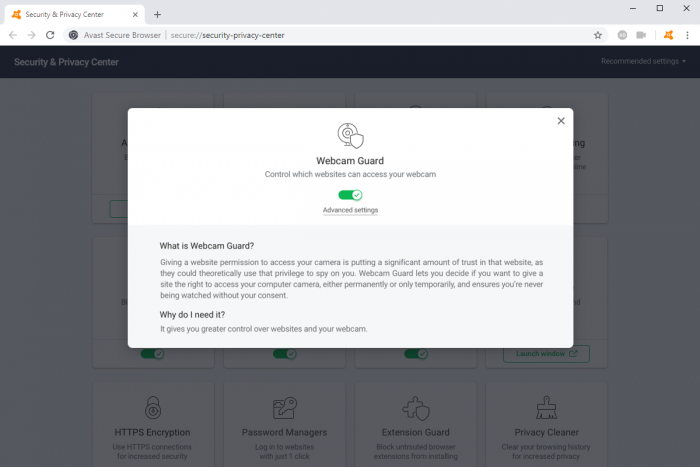
Task: Close the Security & Privacy Center tab
Action: click(135, 15)
